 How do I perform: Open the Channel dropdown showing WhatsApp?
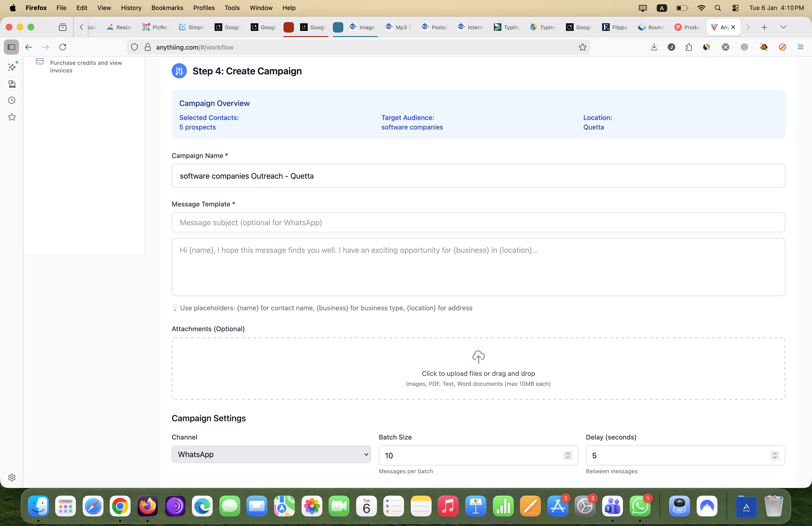click(x=271, y=454)
